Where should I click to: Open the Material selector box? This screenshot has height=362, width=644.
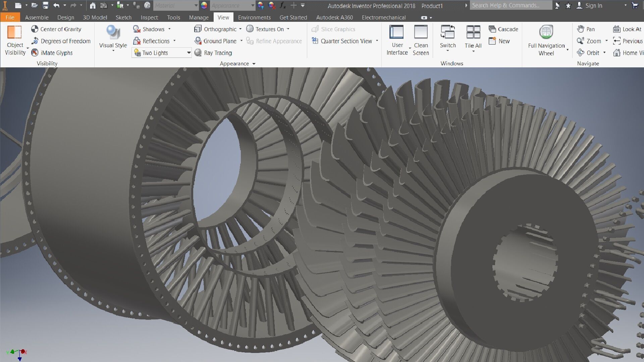pos(176,5)
